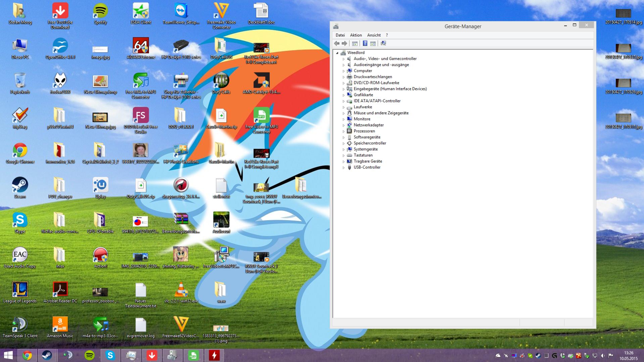Select the Systemgeräte entry
The height and width of the screenshot is (362, 644).
365,149
